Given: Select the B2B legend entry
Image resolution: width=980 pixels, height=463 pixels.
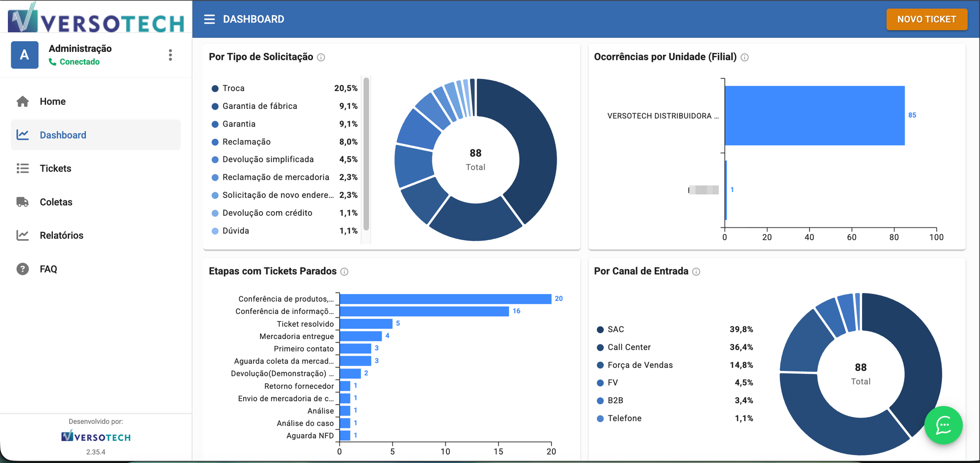Looking at the screenshot, I should pos(675,401).
